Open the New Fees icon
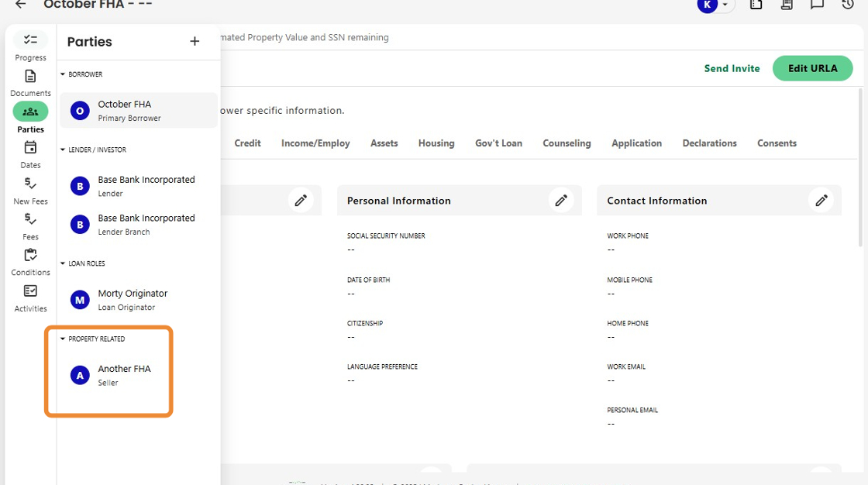Viewport: 868px width, 485px height. pos(30,184)
